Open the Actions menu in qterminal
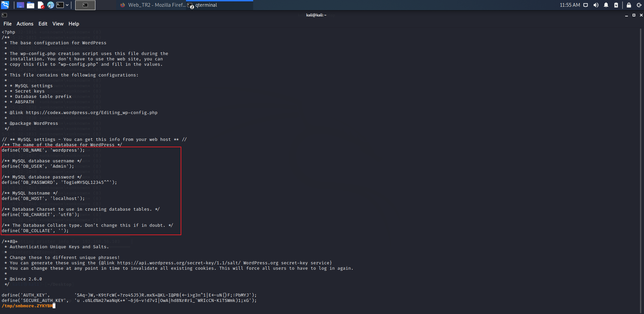This screenshot has width=644, height=314. [x=25, y=23]
